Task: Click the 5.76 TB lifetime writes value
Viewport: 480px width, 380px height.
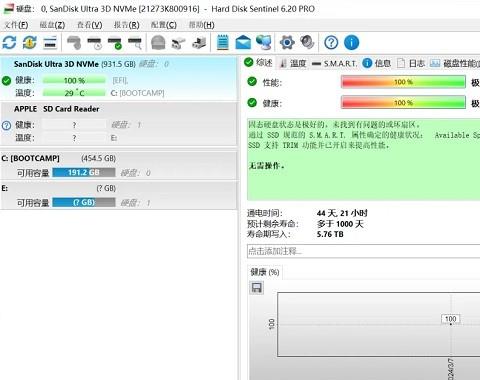Action: tap(330, 234)
